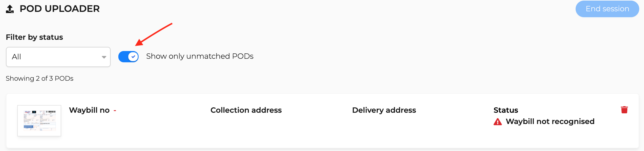Delete the POD using the red trash icon
The width and height of the screenshot is (644, 151).
click(x=624, y=110)
